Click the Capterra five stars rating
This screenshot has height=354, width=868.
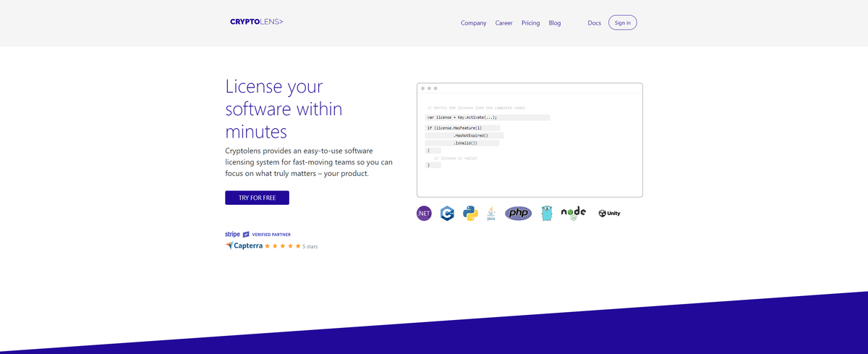282,246
